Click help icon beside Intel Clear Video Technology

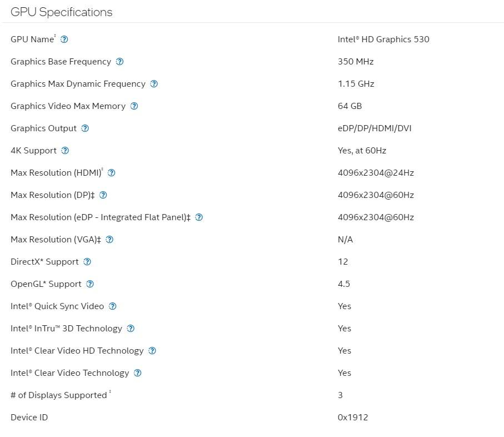tap(138, 373)
